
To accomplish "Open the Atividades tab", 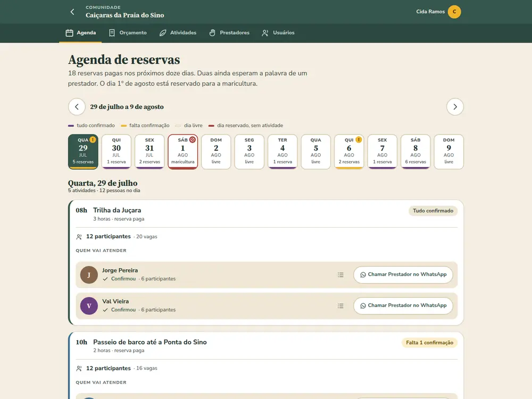I will pos(178,33).
